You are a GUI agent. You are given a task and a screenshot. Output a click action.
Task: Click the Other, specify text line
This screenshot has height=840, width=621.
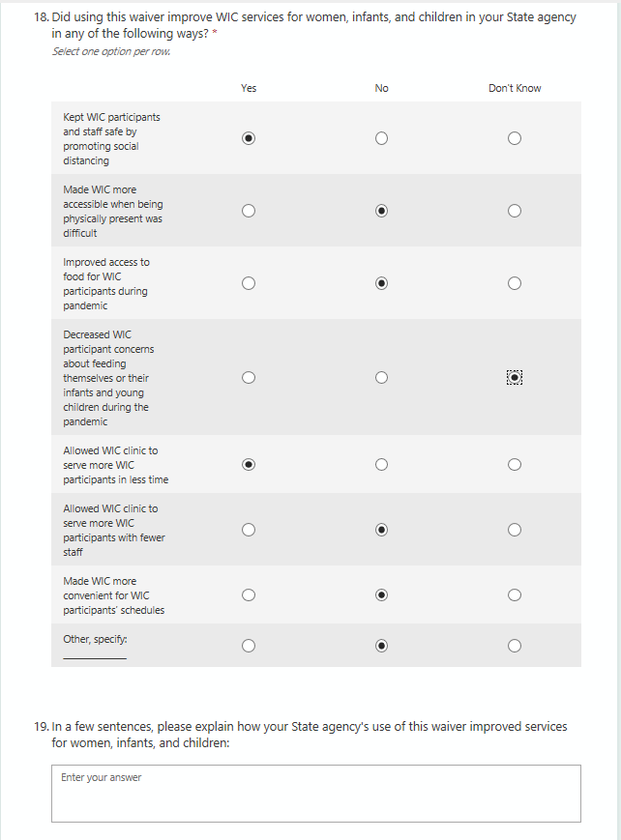click(x=95, y=654)
